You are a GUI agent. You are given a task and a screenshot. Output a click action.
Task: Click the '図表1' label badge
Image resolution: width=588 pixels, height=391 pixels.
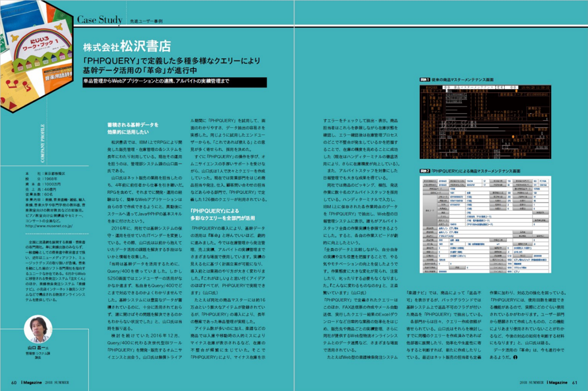(x=424, y=80)
